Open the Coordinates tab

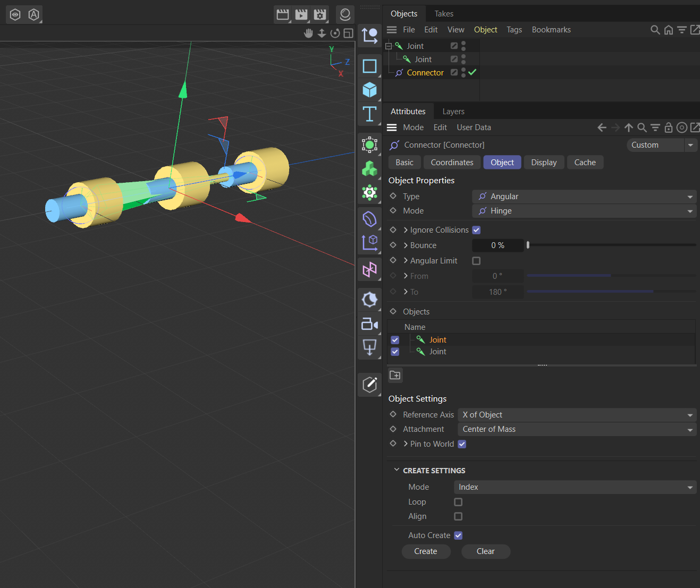point(452,163)
